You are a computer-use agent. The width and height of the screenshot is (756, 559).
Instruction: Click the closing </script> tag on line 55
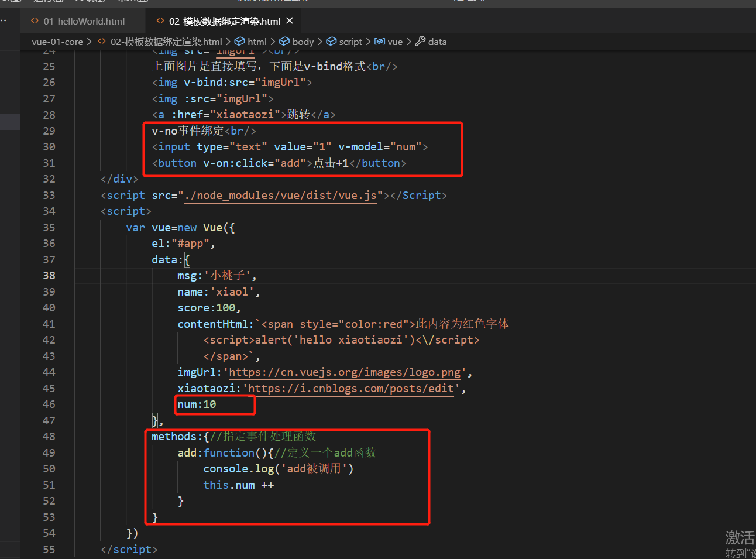pos(129,550)
